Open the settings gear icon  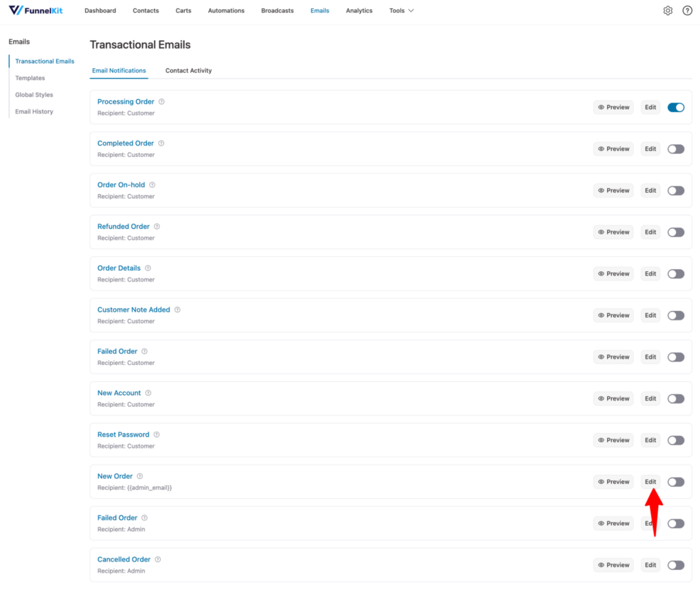(668, 10)
